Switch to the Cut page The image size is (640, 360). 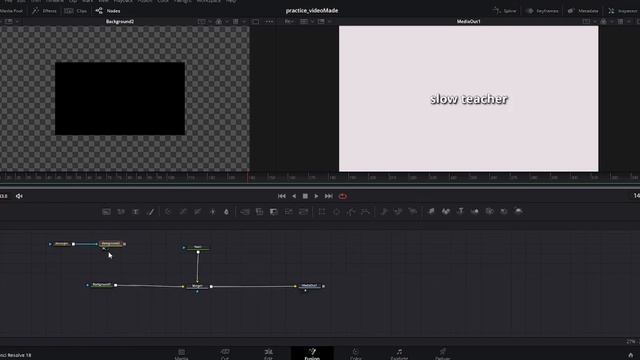coord(225,354)
